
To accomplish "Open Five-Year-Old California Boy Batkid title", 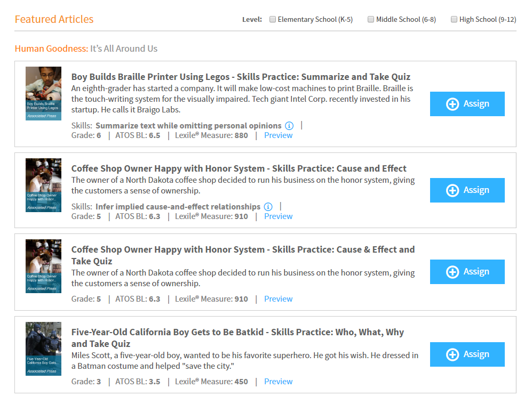I will click(237, 338).
